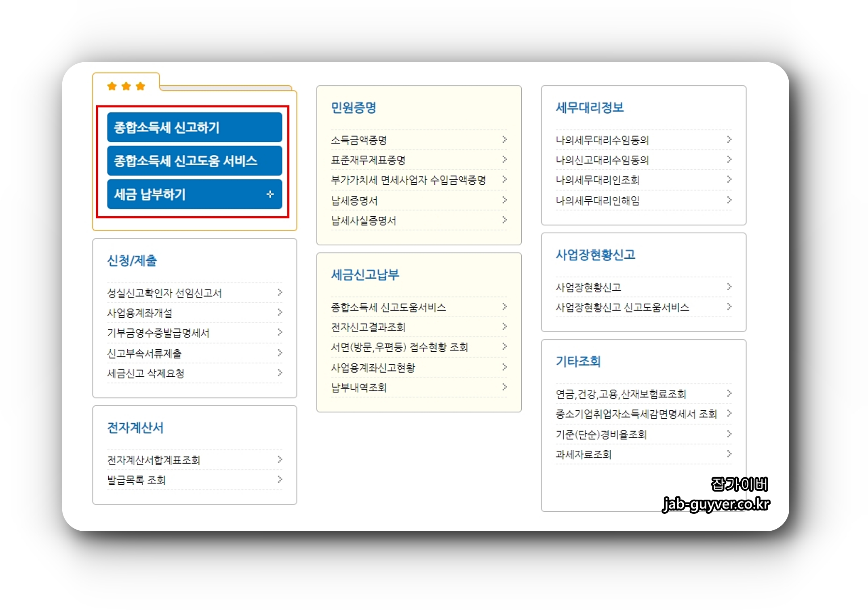The height and width of the screenshot is (610, 868).
Task: Click chevron beside 발급목록 조회
Action: click(280, 479)
